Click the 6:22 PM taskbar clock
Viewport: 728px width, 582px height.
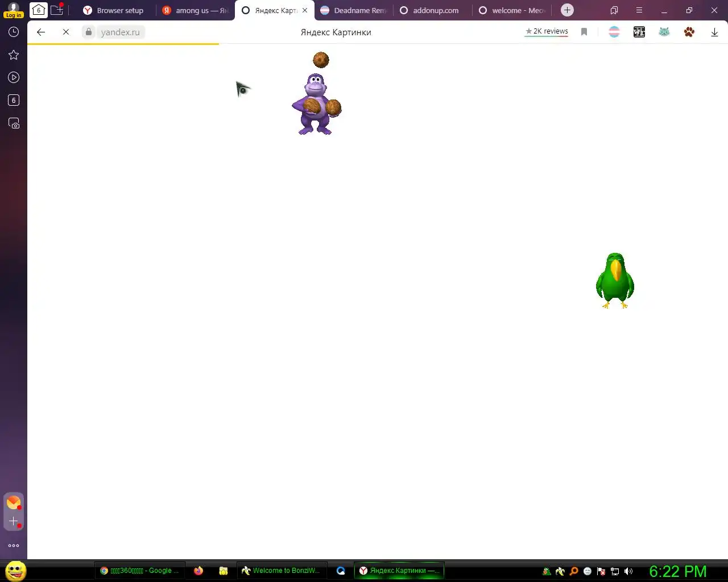coord(678,571)
